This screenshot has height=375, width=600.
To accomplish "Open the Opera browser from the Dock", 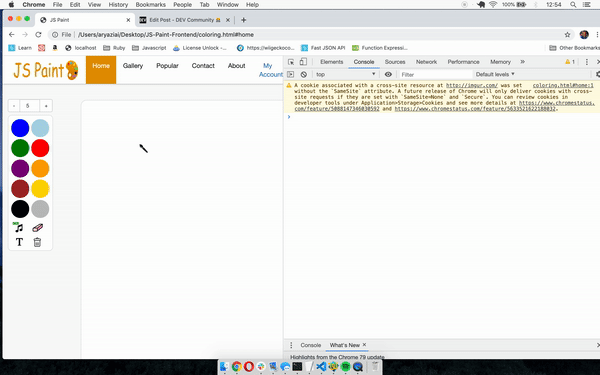I will coord(249,367).
